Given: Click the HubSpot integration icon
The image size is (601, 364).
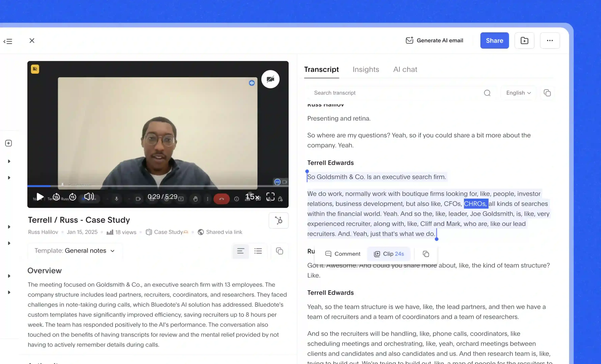Looking at the screenshot, I should click(x=279, y=220).
